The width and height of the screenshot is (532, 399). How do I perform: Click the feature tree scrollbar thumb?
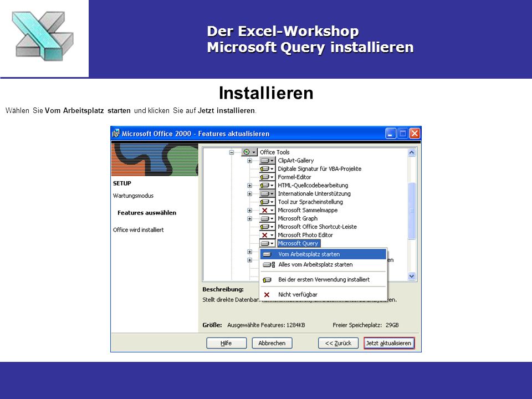coord(412,211)
